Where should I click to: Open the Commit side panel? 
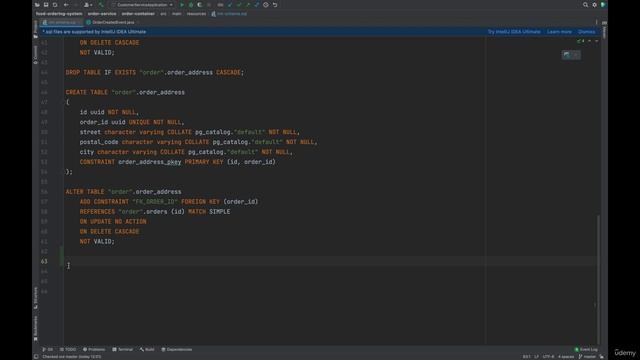(x=36, y=54)
